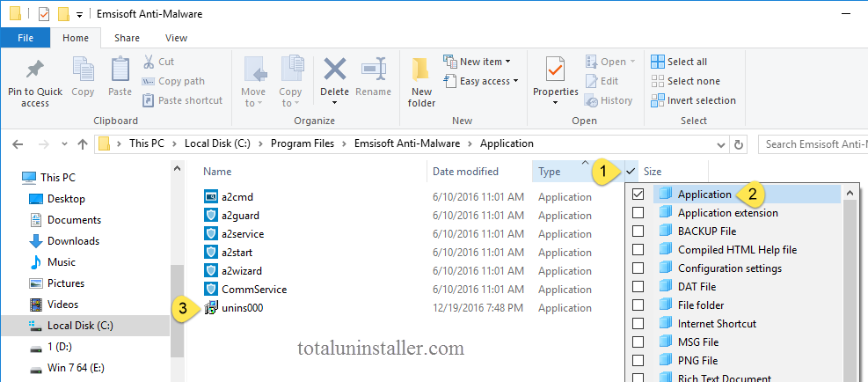The width and height of the screenshot is (868, 382).
Task: Uncheck the Application filter checkbox
Action: click(638, 195)
